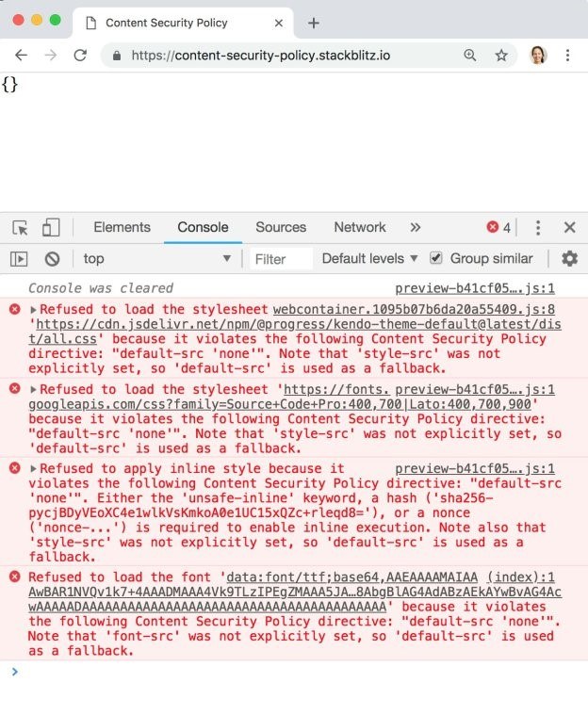Expand the kendo-theme stylesheet error

tap(33, 310)
